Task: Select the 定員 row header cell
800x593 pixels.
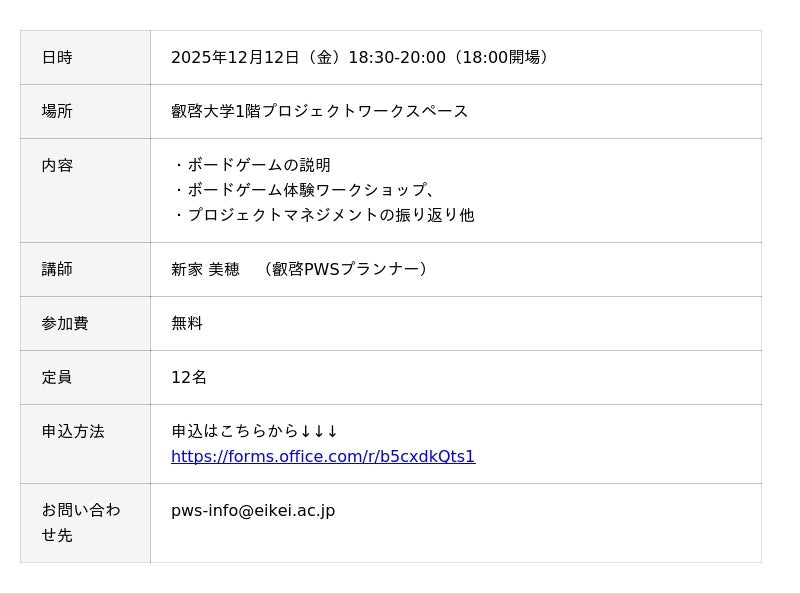Action: (x=85, y=378)
